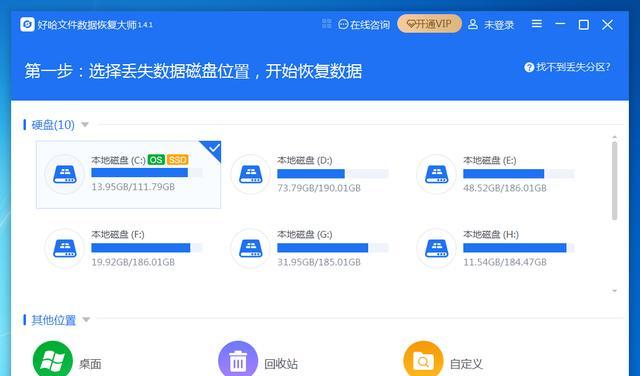Select the E: drive icon
Screen dimensions: 640x376
click(x=436, y=174)
